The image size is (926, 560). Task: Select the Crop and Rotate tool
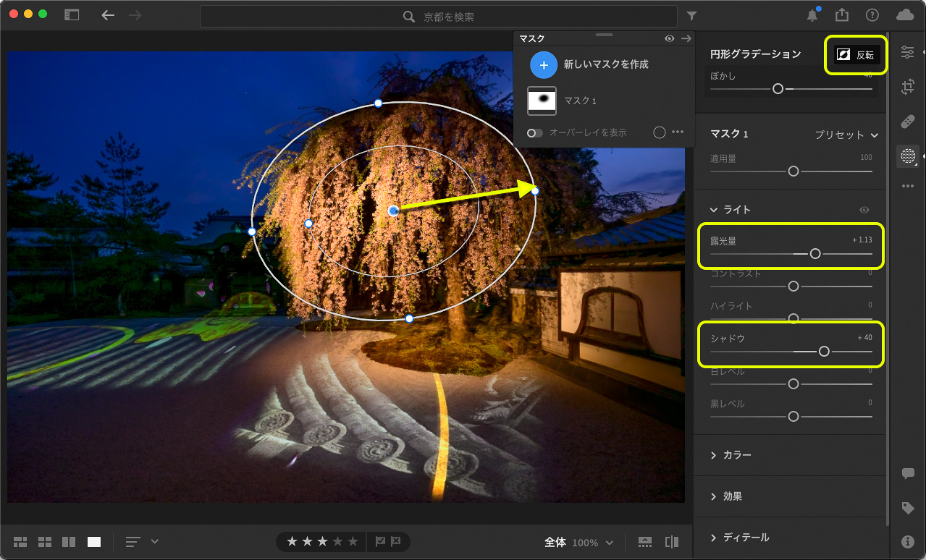pos(907,88)
